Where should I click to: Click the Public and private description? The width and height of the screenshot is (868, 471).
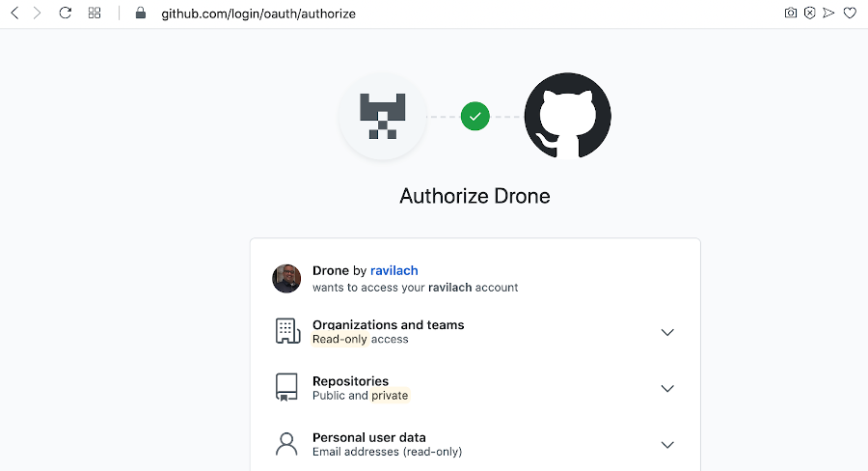pyautogui.click(x=361, y=396)
